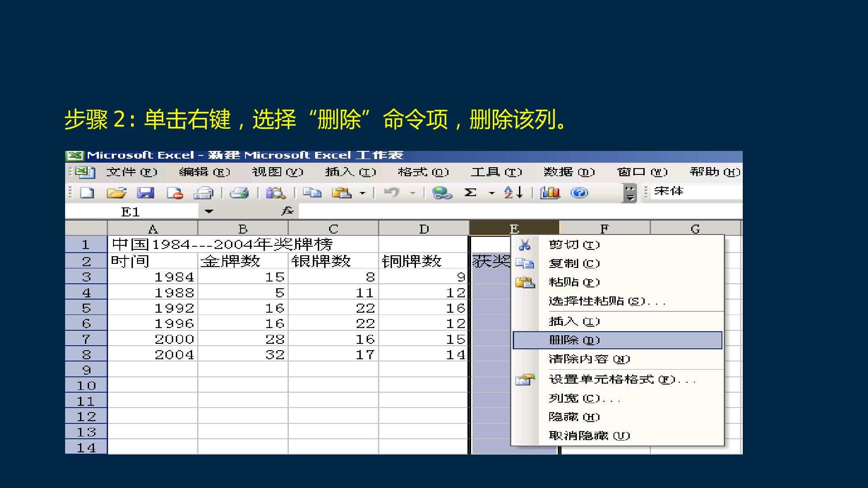The height and width of the screenshot is (488, 868).
Task: Save the workbook with the floppy disk icon
Action: [x=146, y=193]
